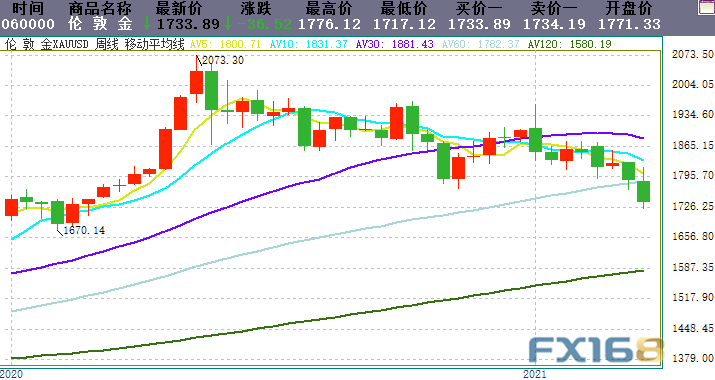This screenshot has height=380, width=715.
Task: Select the 开盘价 column header
Action: (629, 8)
